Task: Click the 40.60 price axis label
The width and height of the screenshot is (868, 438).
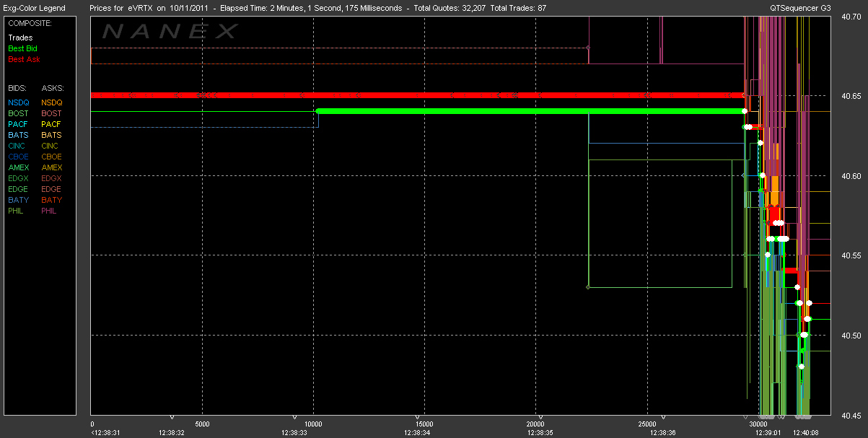Action: [x=852, y=176]
